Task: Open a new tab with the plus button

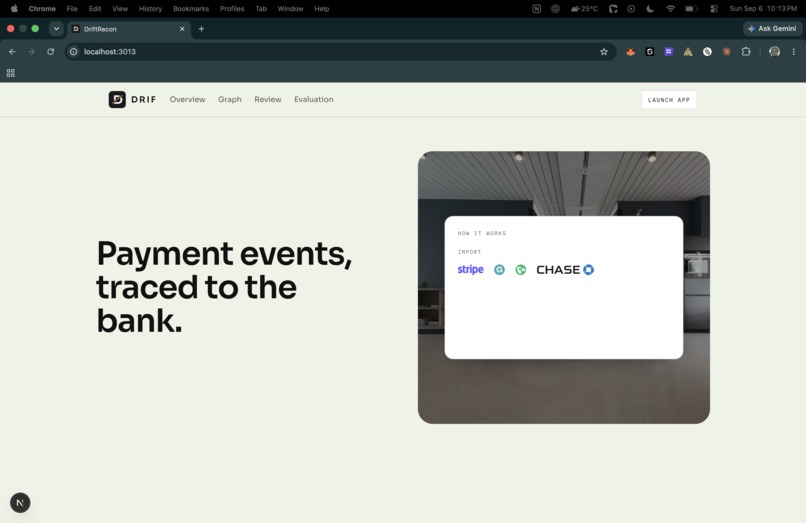Action: pyautogui.click(x=202, y=29)
